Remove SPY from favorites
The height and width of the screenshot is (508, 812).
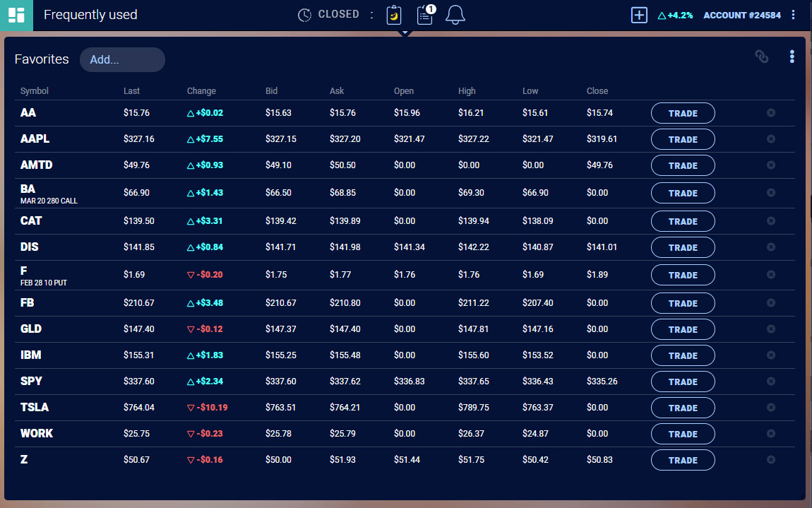pyautogui.click(x=771, y=381)
